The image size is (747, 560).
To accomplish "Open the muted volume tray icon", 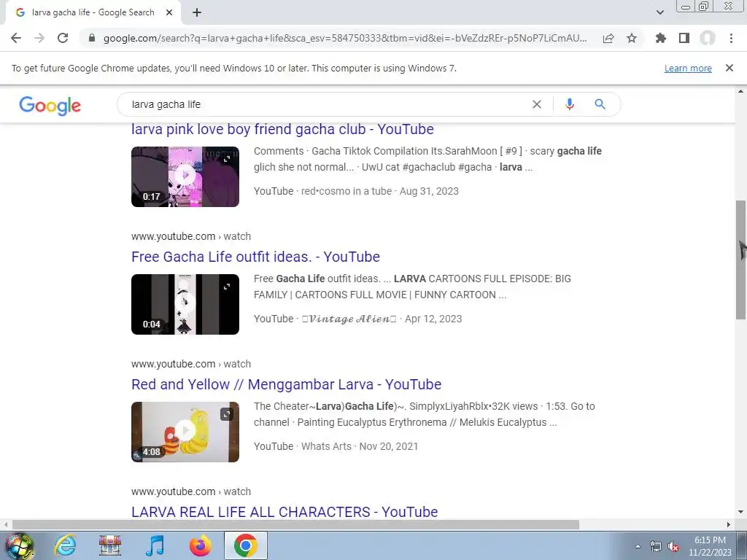I will tap(673, 546).
